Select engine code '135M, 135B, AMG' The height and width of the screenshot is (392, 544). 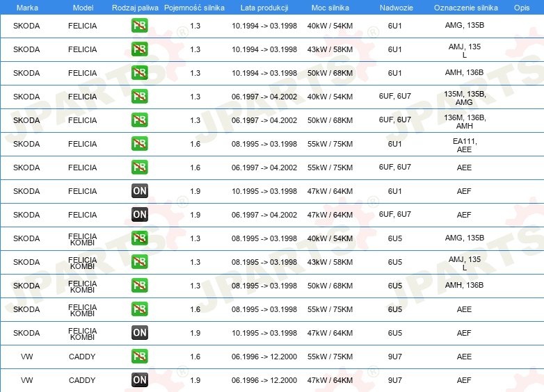[x=465, y=98]
